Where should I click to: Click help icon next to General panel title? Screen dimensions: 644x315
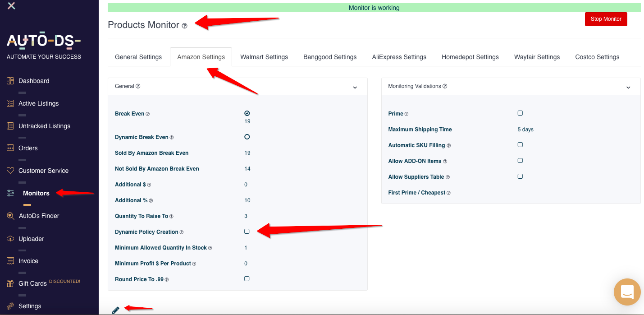point(138,86)
